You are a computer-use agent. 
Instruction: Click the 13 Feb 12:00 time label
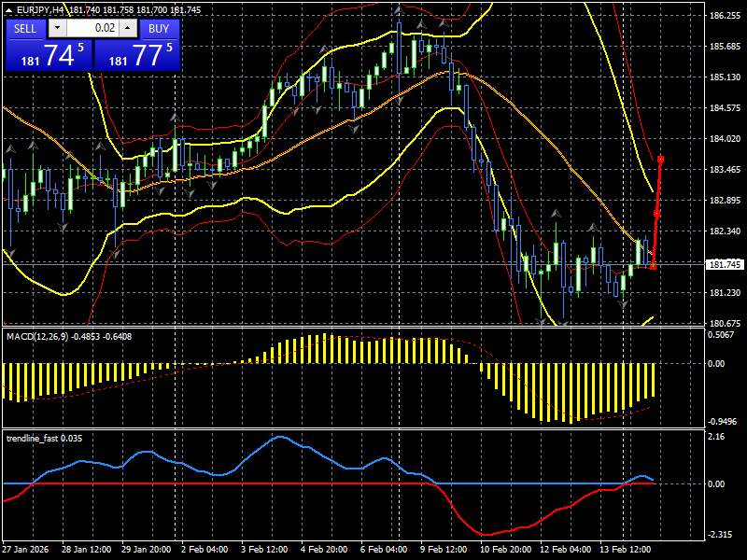[625, 549]
